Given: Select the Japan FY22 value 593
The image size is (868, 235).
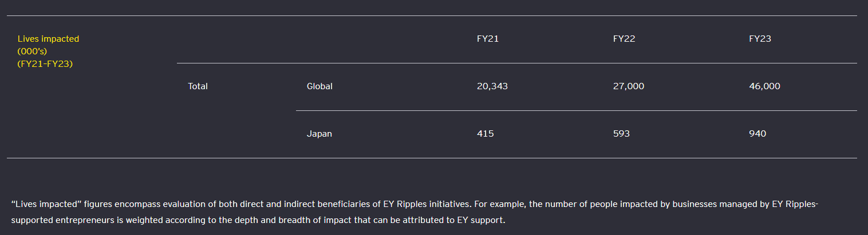Looking at the screenshot, I should tap(621, 134).
